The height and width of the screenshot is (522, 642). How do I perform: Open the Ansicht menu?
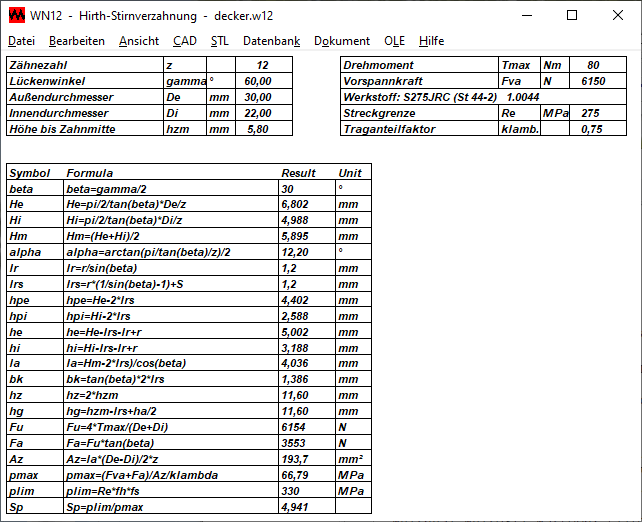coord(139,41)
